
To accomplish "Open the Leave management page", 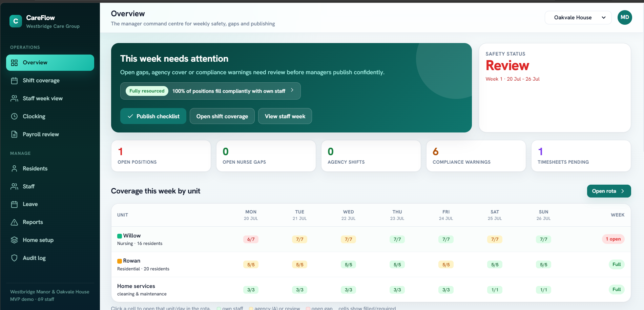I will click(x=50, y=204).
